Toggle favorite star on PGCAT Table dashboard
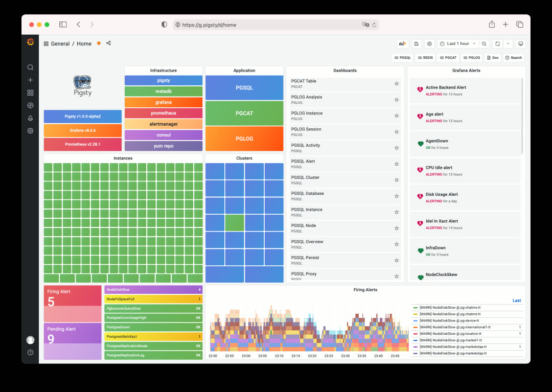Viewport: 552px width, 392px height. 396,83
